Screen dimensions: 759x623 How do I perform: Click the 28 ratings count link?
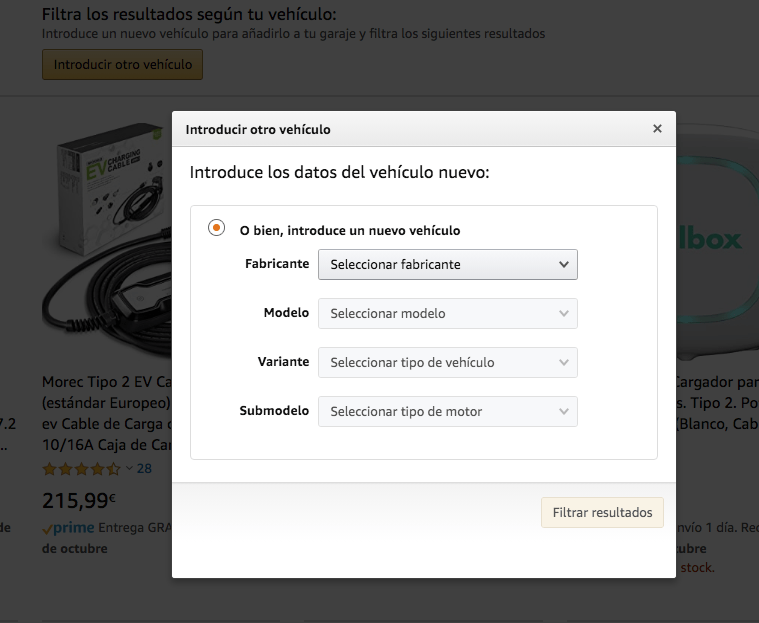point(144,468)
